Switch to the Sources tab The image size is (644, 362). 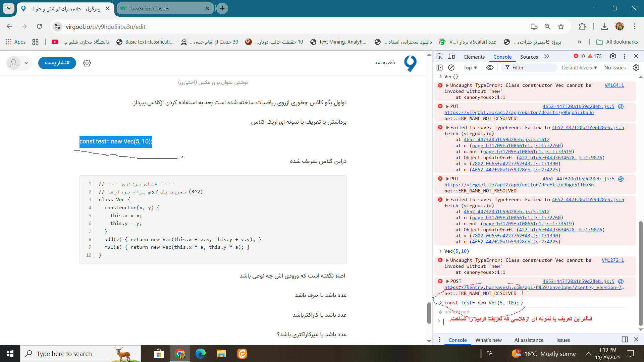pos(529,57)
